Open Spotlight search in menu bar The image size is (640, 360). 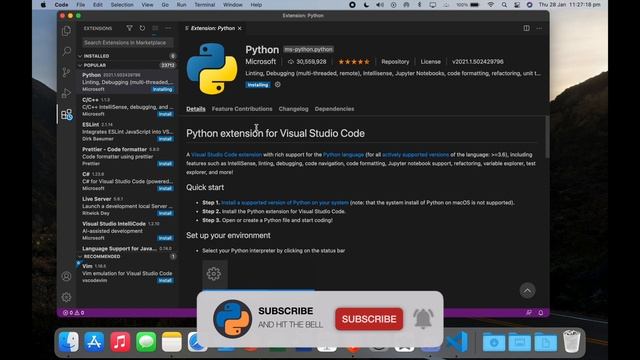point(504,5)
